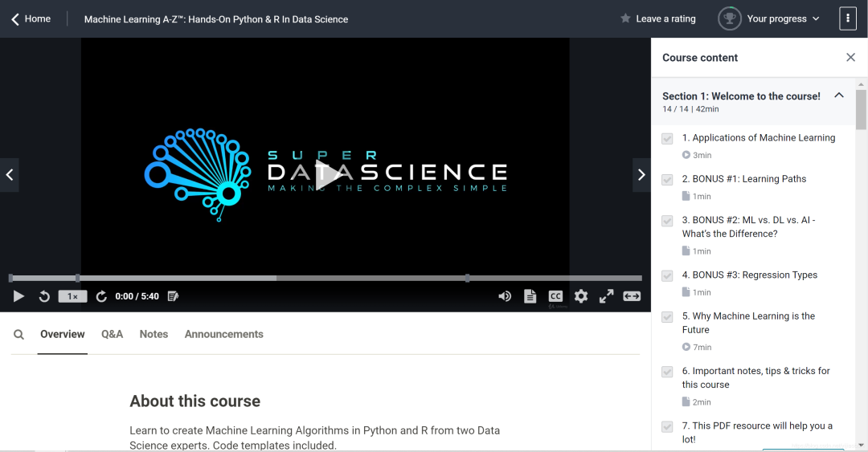Image resolution: width=868 pixels, height=452 pixels.
Task: Open lecture 5. Why Machine Learning is the Future
Action: coord(748,323)
